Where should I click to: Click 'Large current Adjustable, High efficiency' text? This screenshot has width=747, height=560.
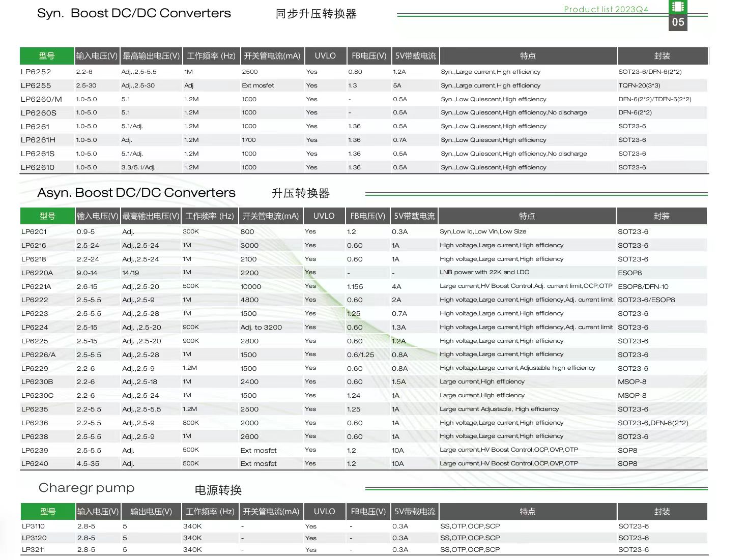pyautogui.click(x=499, y=409)
